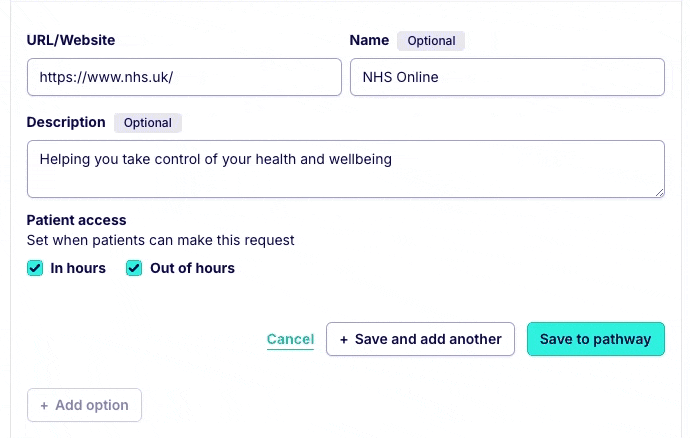Click into the Name field showing NHS Online

pos(507,77)
